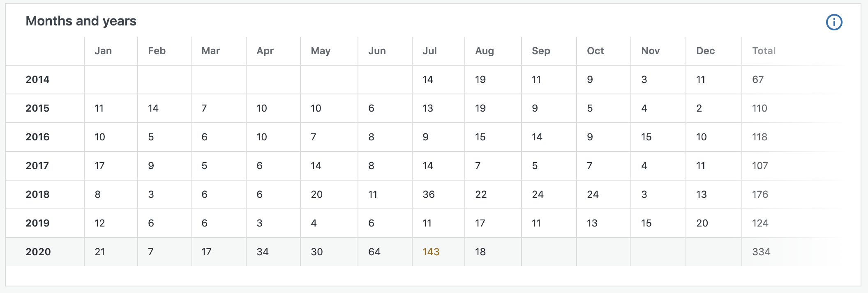Click the July 2018 value 36
Image resolution: width=868 pixels, height=293 pixels.
tap(428, 195)
